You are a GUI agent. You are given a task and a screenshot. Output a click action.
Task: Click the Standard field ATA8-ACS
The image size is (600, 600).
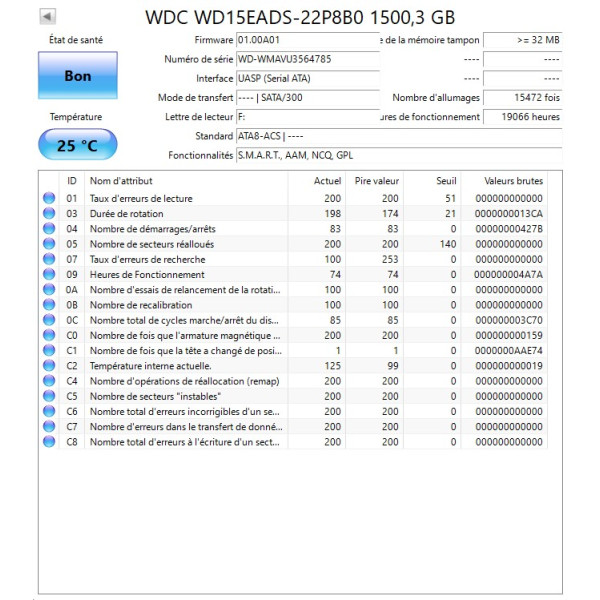(399, 136)
